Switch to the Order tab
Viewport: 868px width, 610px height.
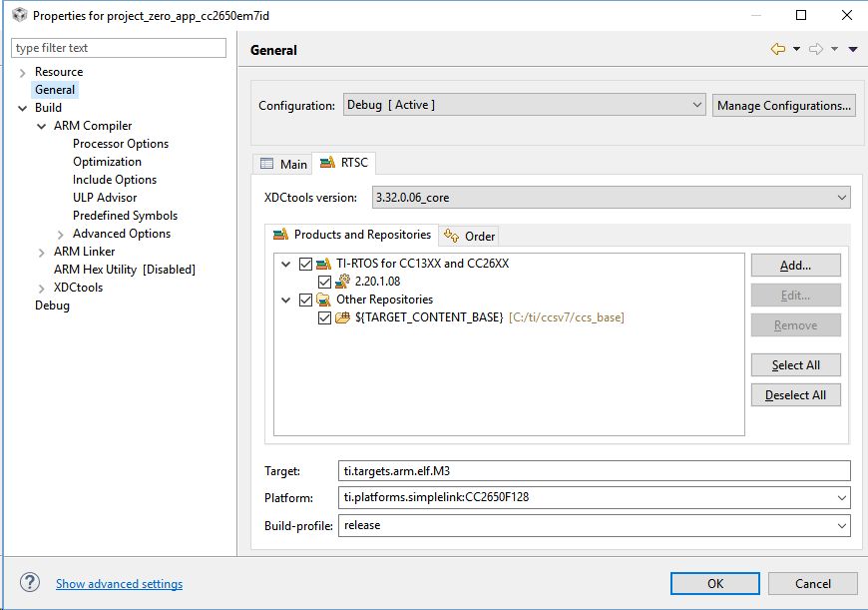coord(470,236)
